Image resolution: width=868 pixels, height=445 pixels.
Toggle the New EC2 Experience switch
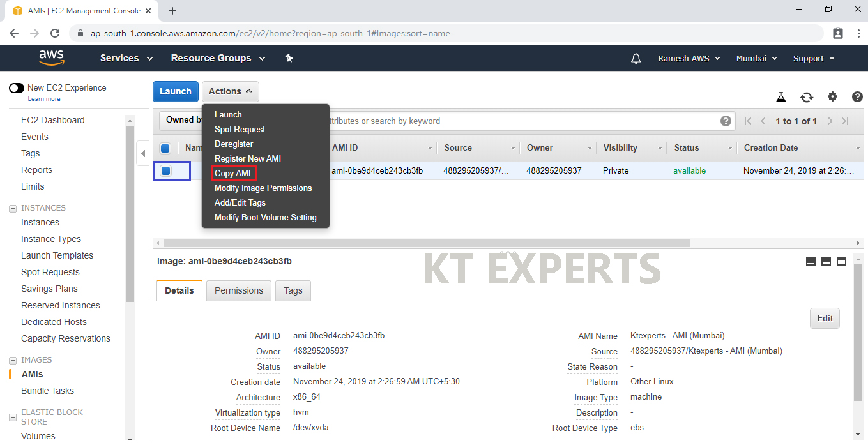click(17, 88)
